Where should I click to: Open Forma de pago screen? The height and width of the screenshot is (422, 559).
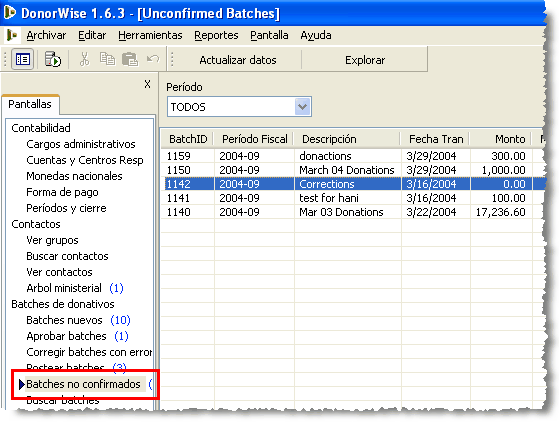(x=62, y=192)
